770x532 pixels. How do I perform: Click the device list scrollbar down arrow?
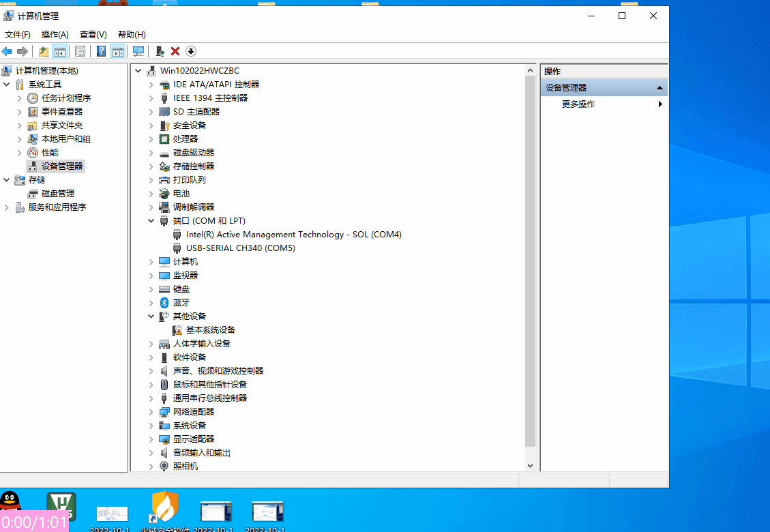(530, 465)
